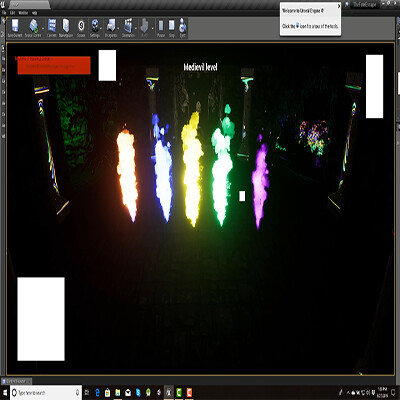Select the Output Log tab at bottom
This screenshot has height=400, width=400.
(16, 381)
